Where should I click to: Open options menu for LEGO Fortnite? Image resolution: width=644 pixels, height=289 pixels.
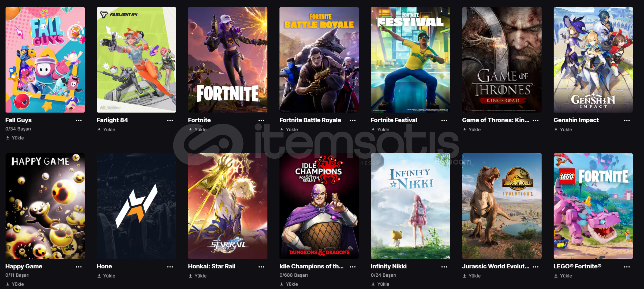tap(627, 267)
